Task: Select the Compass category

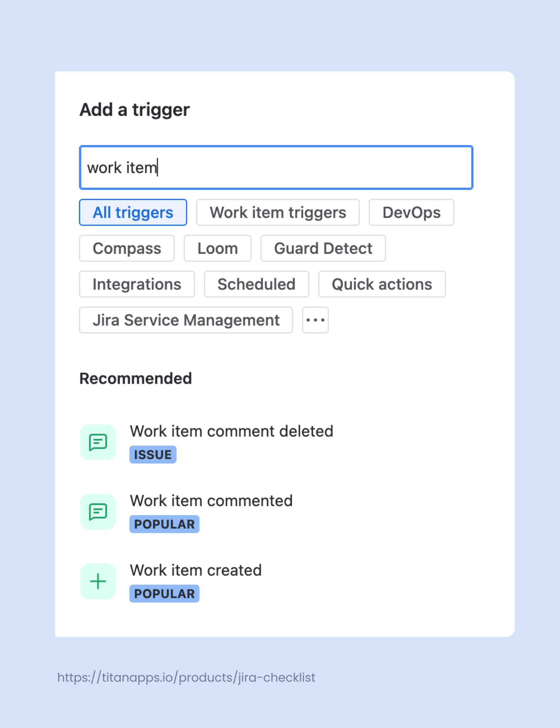Action: [x=126, y=248]
